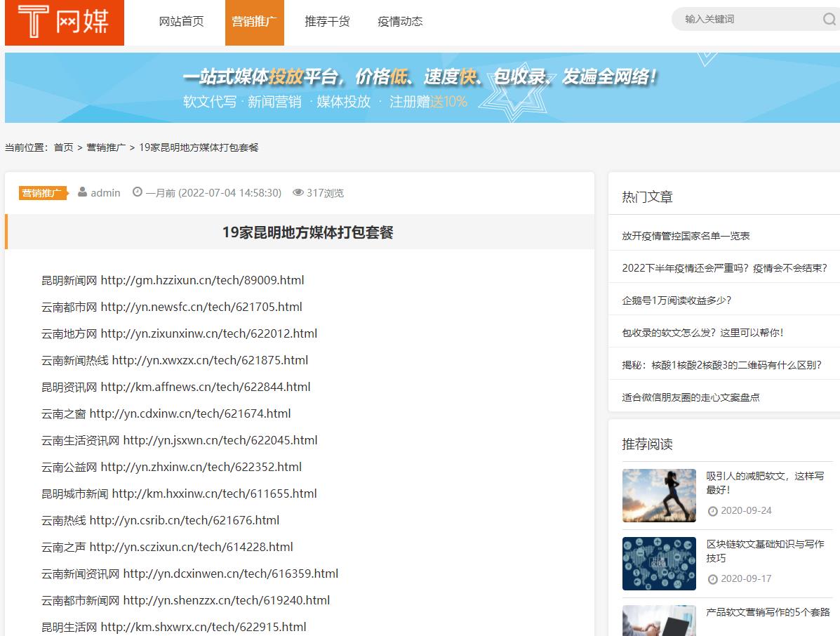The height and width of the screenshot is (636, 840).
Task: Open hot article 2022下半年疫情还会严重吗
Action: (x=724, y=268)
